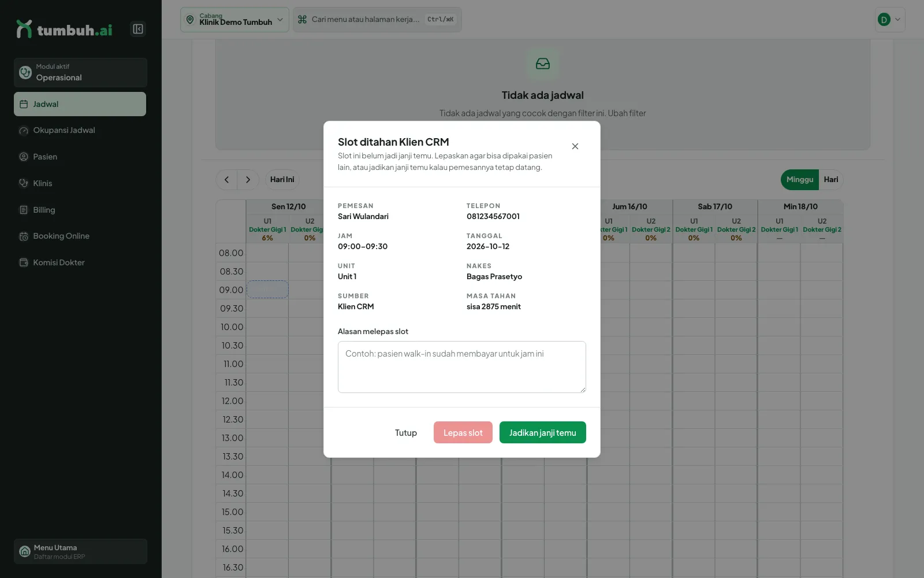
Task: Click the Okupansi Jadwal gauge icon
Action: [24, 131]
